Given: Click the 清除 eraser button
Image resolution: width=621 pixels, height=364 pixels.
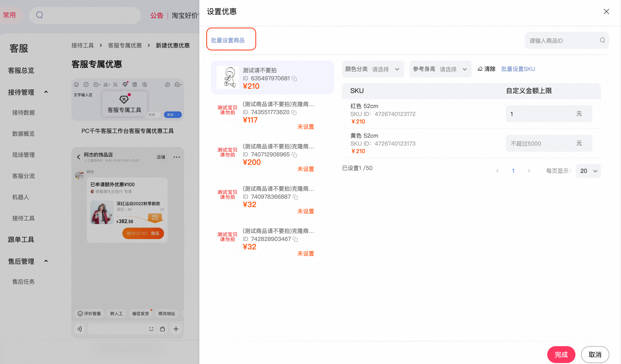Looking at the screenshot, I should point(486,69).
